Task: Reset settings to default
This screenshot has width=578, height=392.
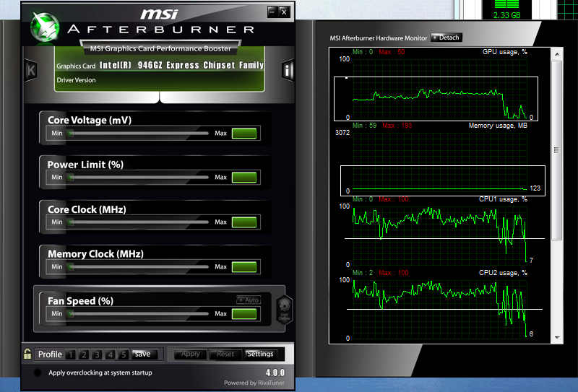Action: coord(225,354)
